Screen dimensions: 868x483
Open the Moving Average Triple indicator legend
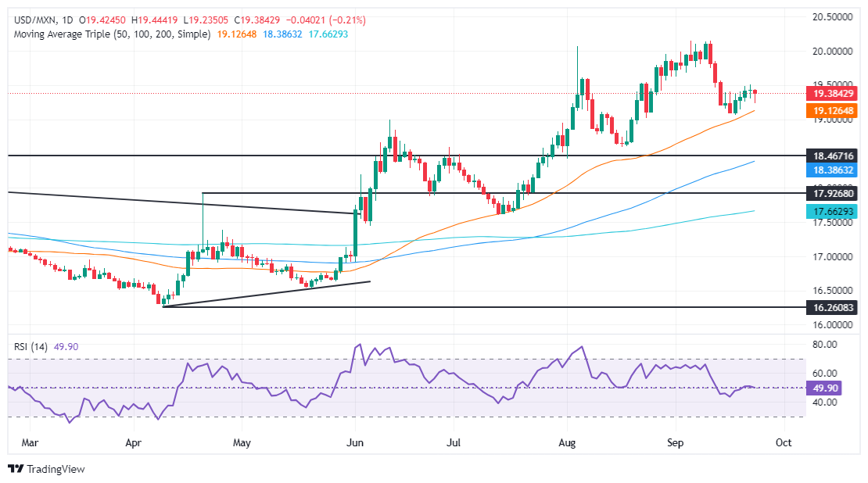click(x=112, y=34)
